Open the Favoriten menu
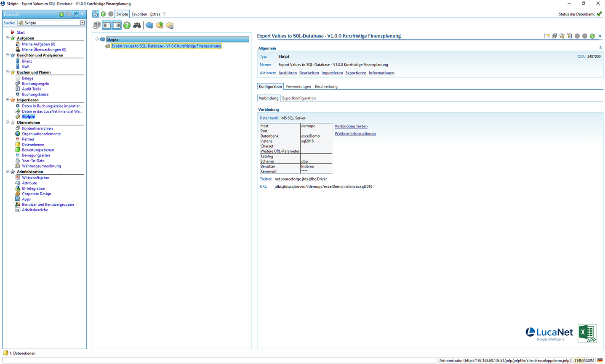The height and width of the screenshot is (364, 605). [139, 14]
